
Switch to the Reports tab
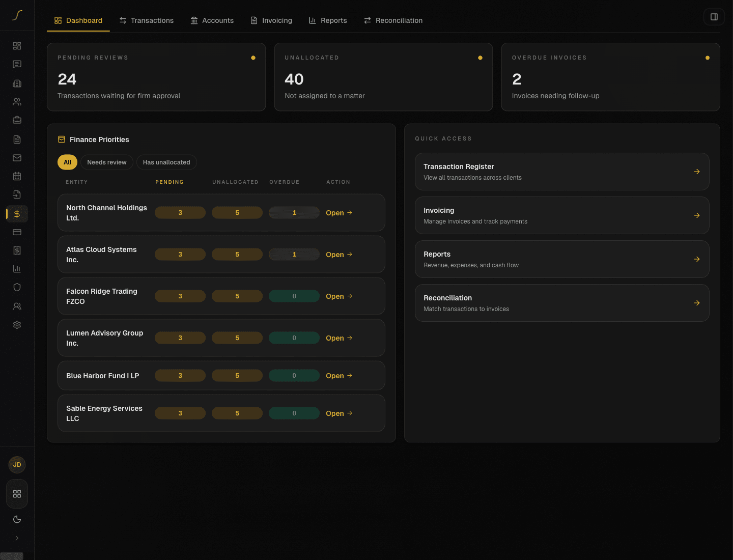tap(328, 20)
